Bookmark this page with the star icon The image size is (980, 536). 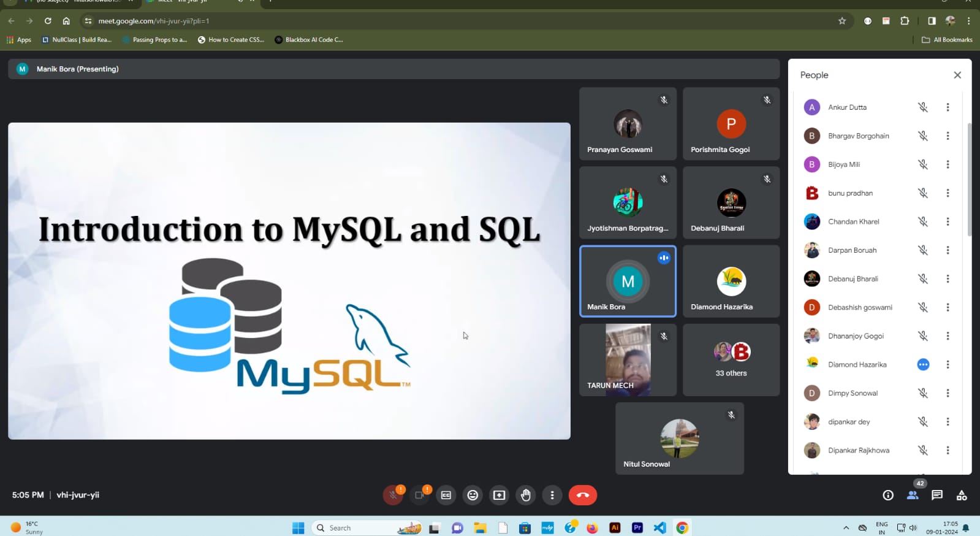coord(842,21)
